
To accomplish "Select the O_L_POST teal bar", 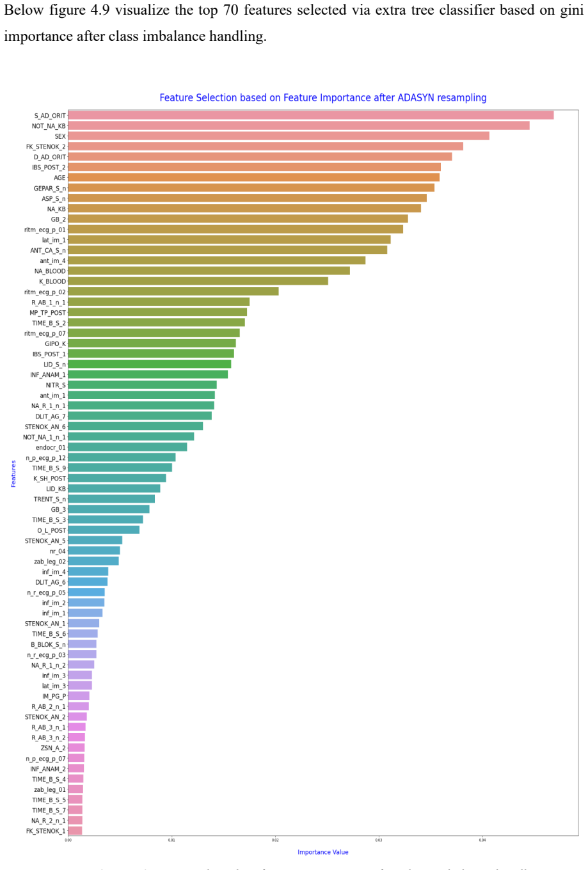I will tap(104, 530).
